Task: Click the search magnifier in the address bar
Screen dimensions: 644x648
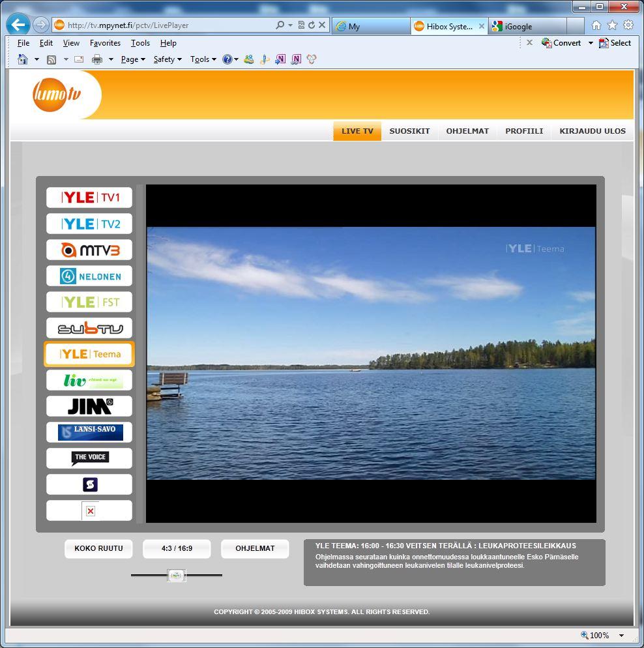Action: (280, 25)
